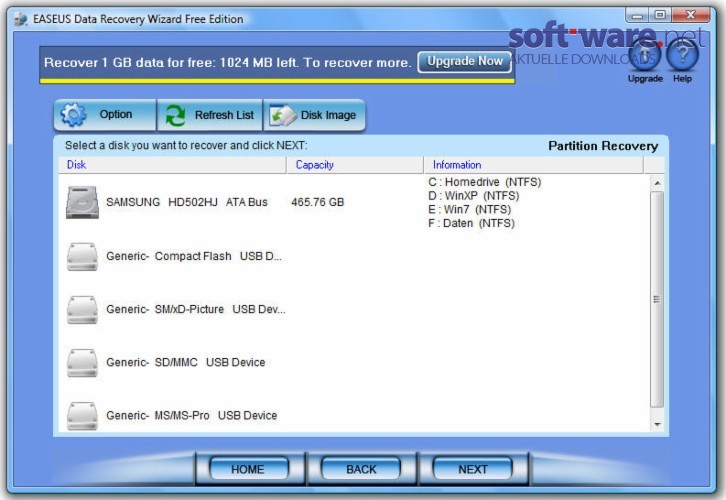The height and width of the screenshot is (500, 726).
Task: Sort list by Disk column header
Action: 172,165
